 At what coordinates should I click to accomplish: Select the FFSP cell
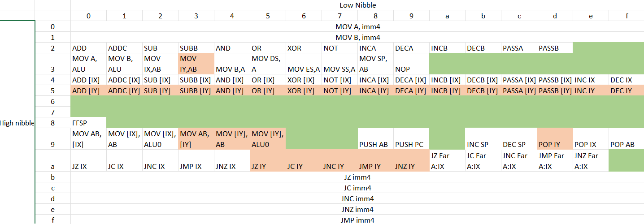click(x=88, y=123)
